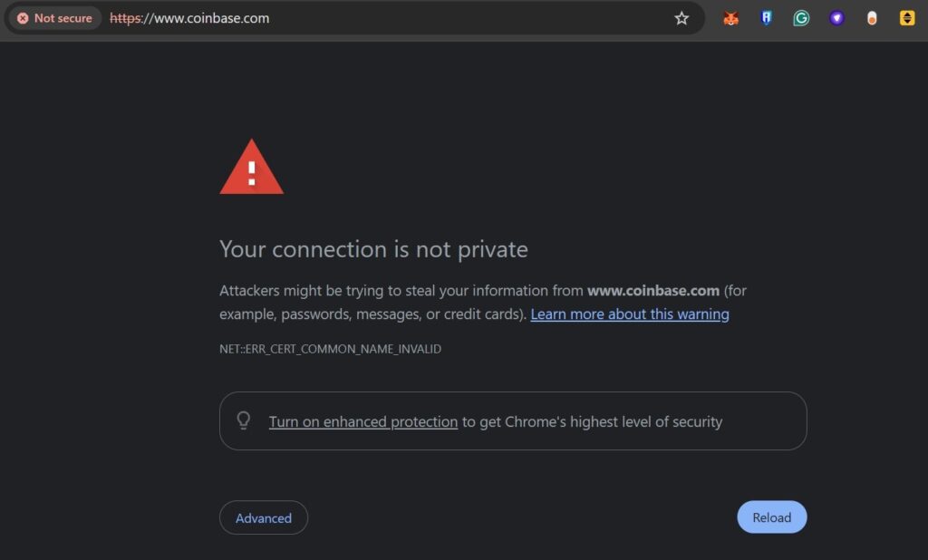Open the Not secure site information badge
The width and height of the screenshot is (928, 560).
click(x=54, y=17)
